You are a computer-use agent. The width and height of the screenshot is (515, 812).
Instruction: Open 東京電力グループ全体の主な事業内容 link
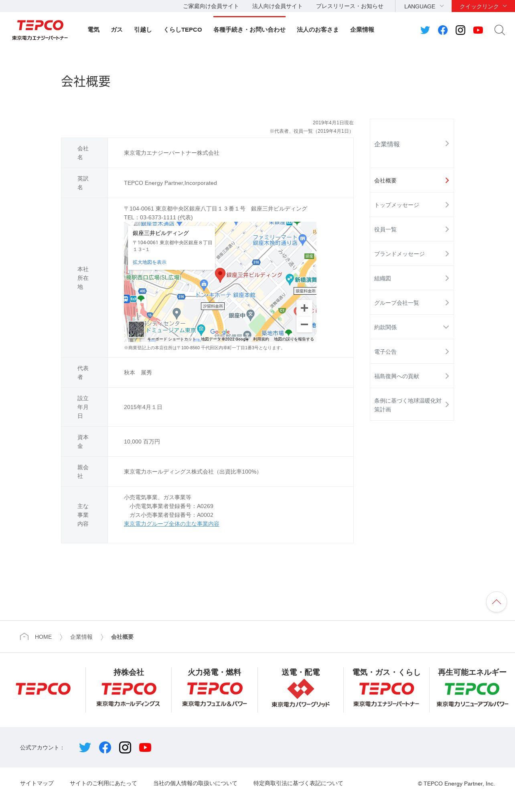(172, 524)
